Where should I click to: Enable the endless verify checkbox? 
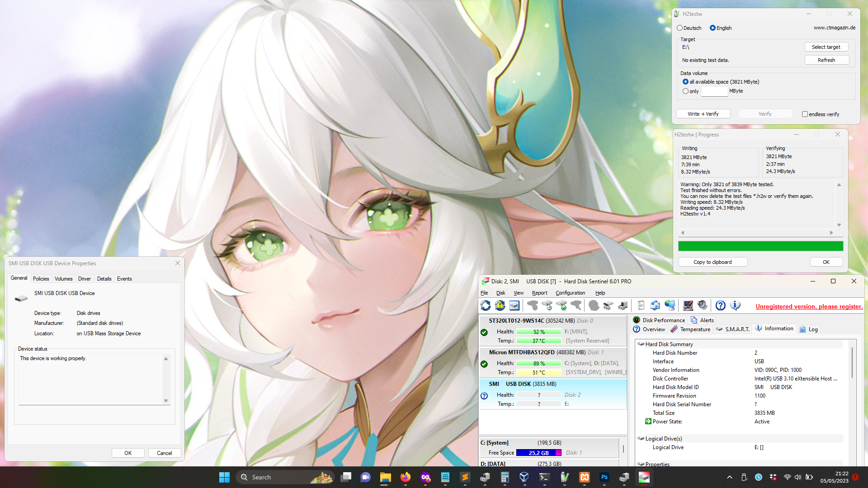click(x=805, y=114)
